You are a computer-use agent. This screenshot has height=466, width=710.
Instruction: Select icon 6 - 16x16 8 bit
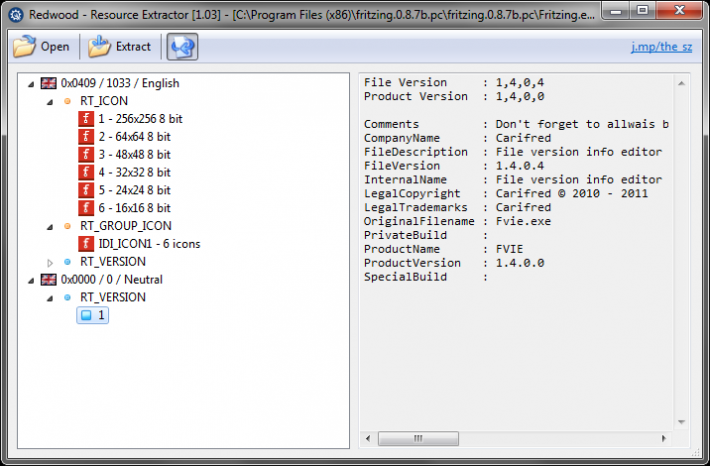pos(134,208)
